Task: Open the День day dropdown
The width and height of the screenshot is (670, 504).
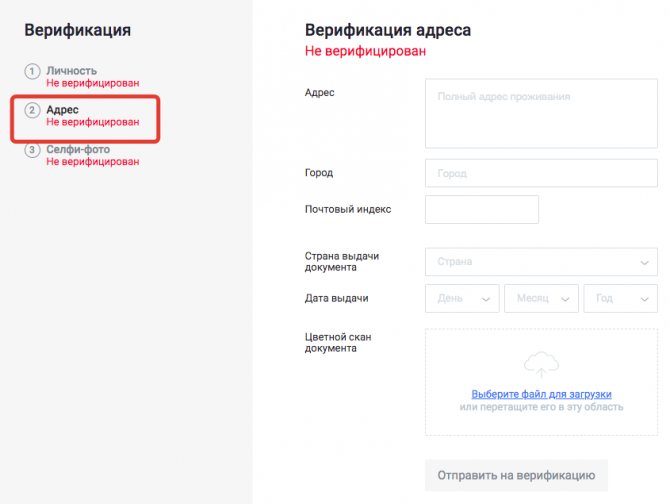Action: click(461, 298)
